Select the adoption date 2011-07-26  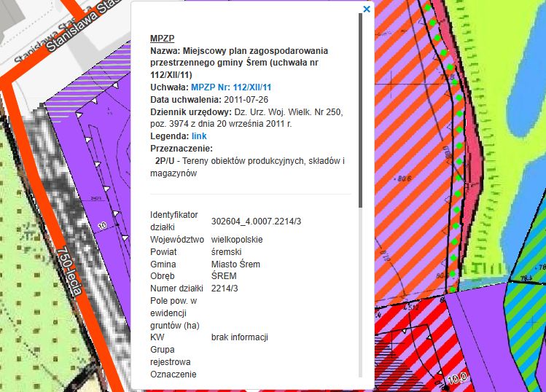[246, 100]
